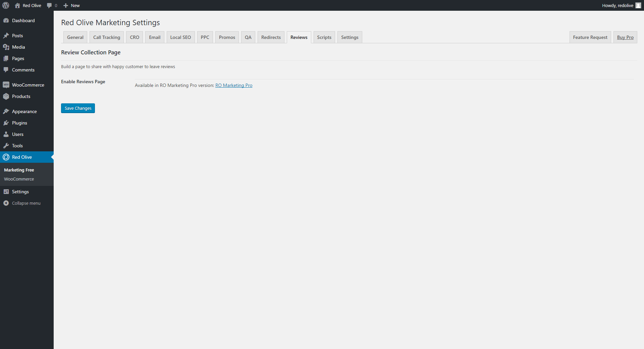Viewport: 644px width, 349px height.
Task: Click Howdy, redolive account menu
Action: (621, 5)
